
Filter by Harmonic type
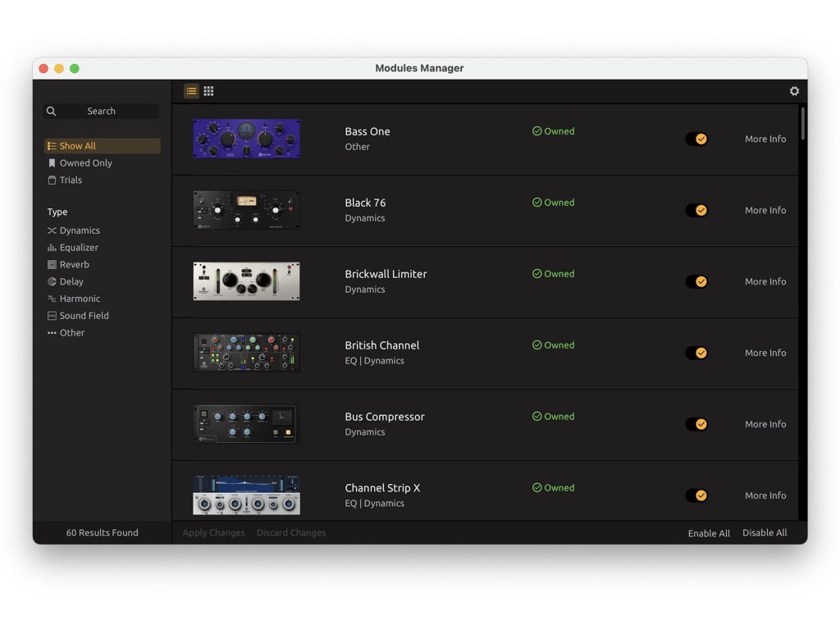pos(80,299)
